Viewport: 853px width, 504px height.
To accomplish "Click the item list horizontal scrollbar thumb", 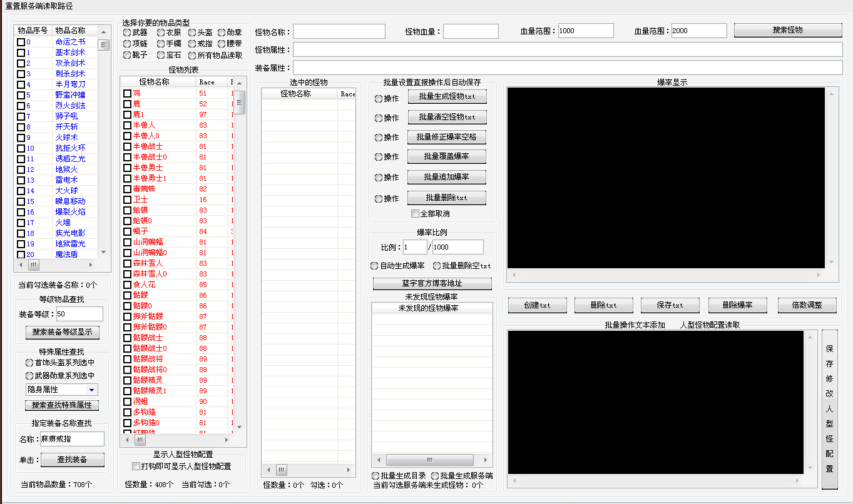I will coord(34,265).
